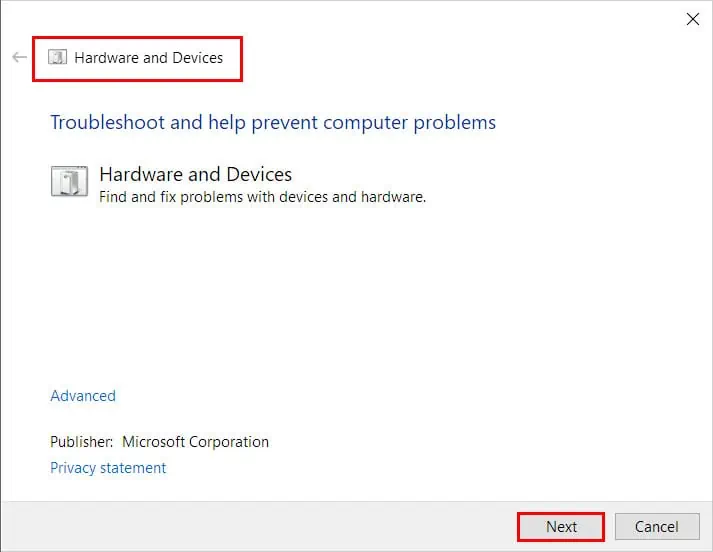Click the large Hardware and Devices troubleshooter icon
This screenshot has height=552, width=713.
[x=69, y=181]
